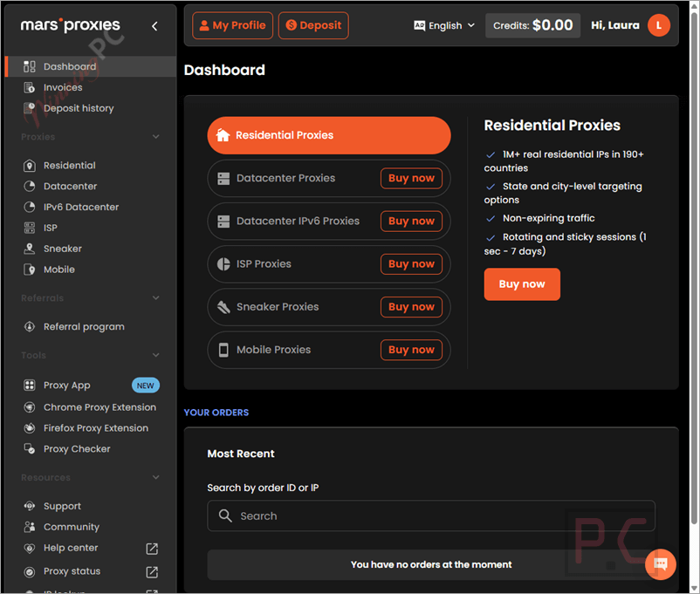Viewport: 700px width, 594px height.
Task: Buy now for Datacenter Proxies
Action: pyautogui.click(x=411, y=178)
